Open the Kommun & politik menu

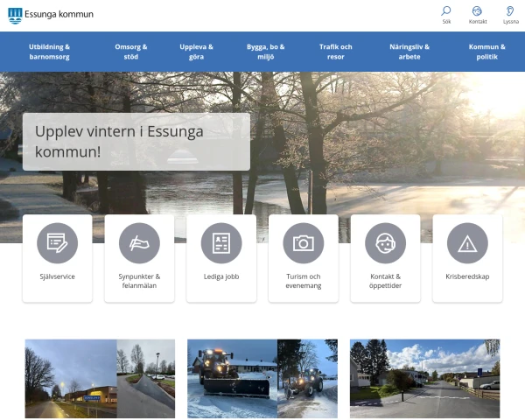point(486,52)
